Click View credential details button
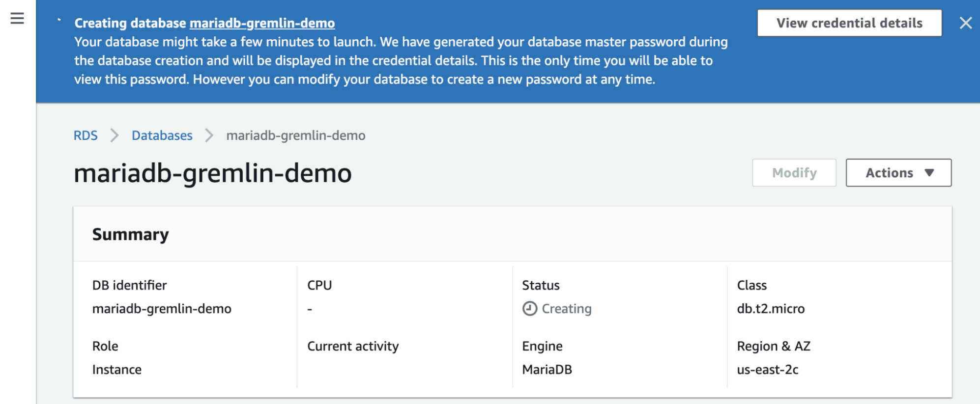This screenshot has width=980, height=404. click(849, 23)
